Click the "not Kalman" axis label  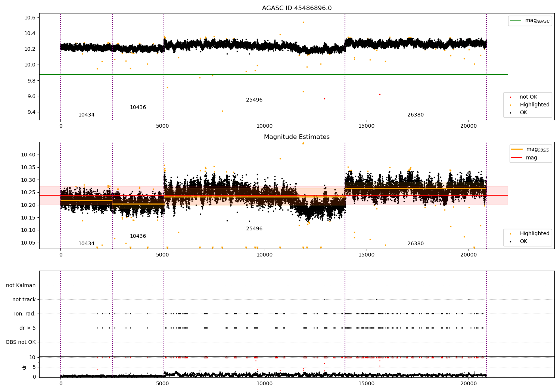pyautogui.click(x=21, y=286)
